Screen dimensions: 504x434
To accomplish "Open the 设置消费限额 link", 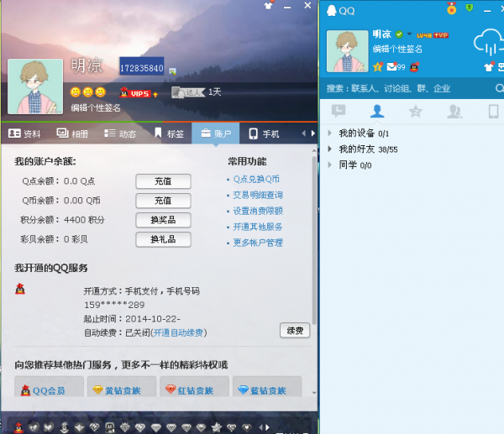I will (258, 211).
